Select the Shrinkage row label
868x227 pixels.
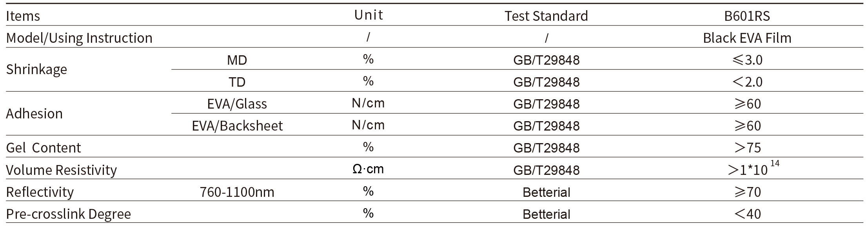pos(36,69)
